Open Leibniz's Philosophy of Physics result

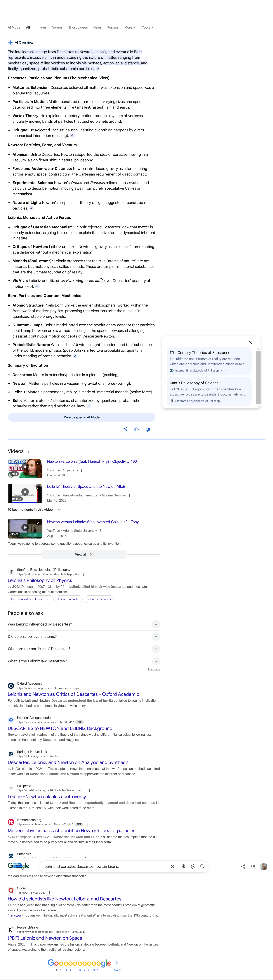pyautogui.click(x=40, y=581)
